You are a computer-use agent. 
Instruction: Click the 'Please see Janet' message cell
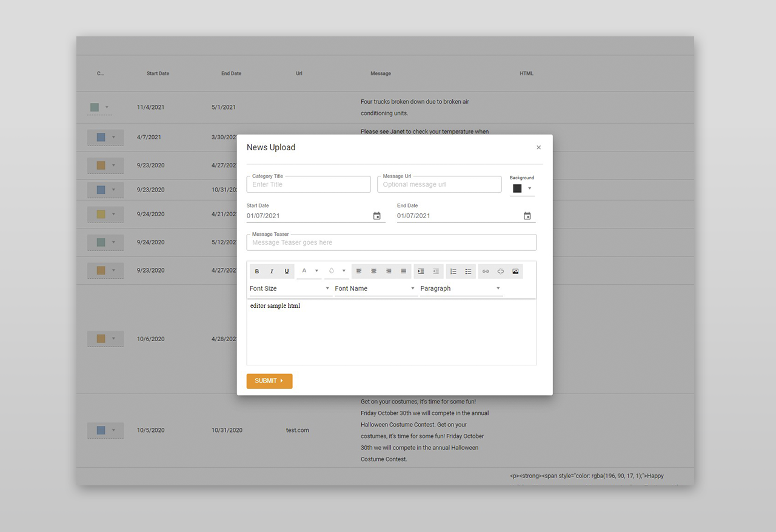(424, 131)
